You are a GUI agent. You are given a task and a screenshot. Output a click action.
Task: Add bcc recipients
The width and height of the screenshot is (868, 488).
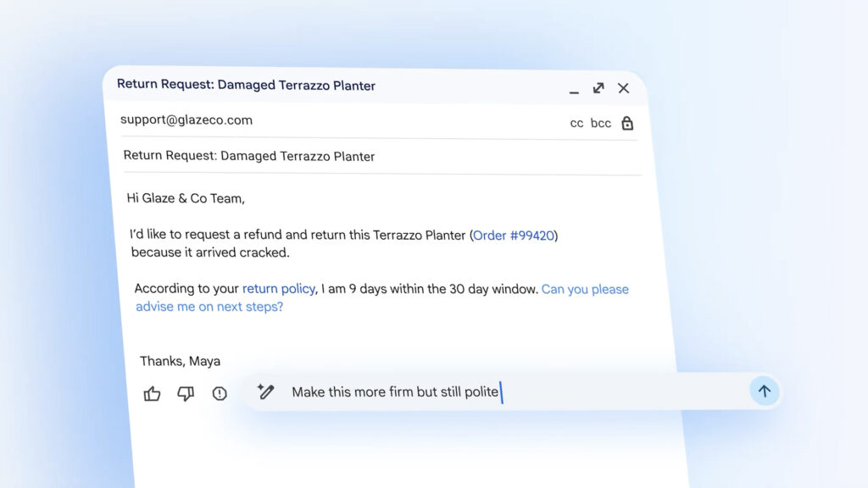[x=601, y=123]
